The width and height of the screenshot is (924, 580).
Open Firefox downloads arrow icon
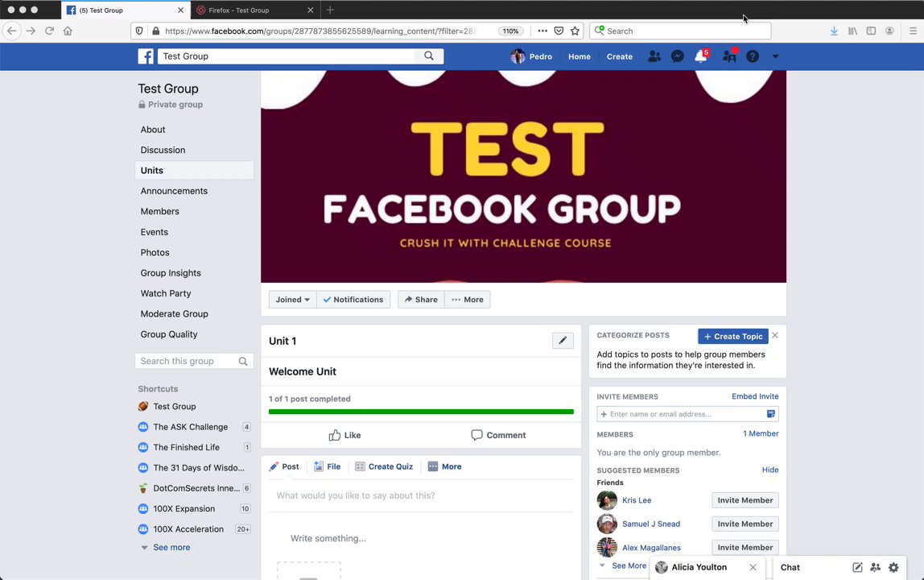click(834, 31)
